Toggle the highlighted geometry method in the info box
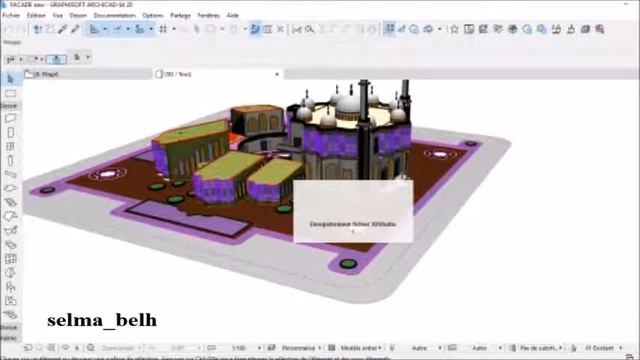 [x=56, y=59]
